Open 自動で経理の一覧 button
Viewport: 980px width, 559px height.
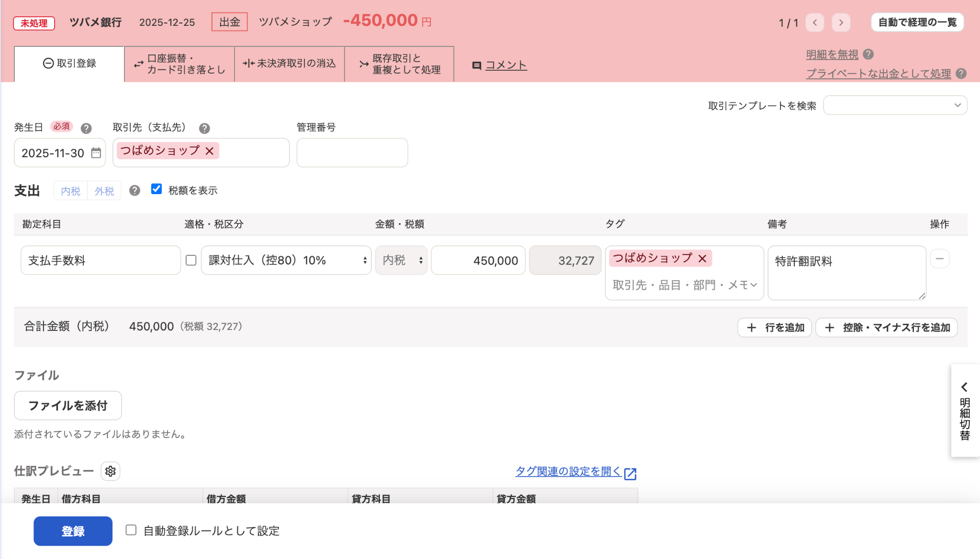pyautogui.click(x=917, y=22)
